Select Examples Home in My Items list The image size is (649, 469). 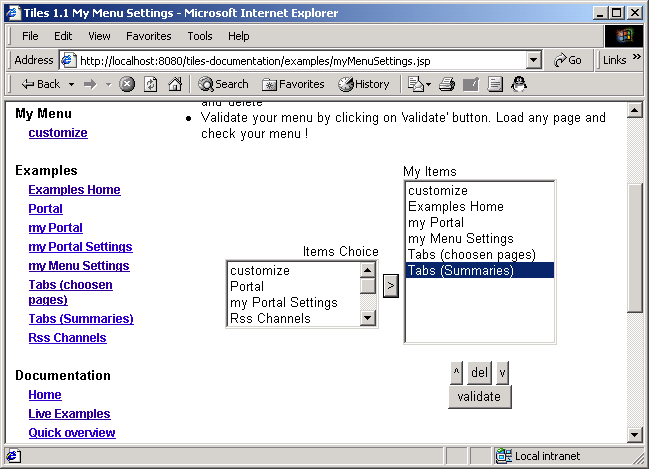tap(480, 206)
